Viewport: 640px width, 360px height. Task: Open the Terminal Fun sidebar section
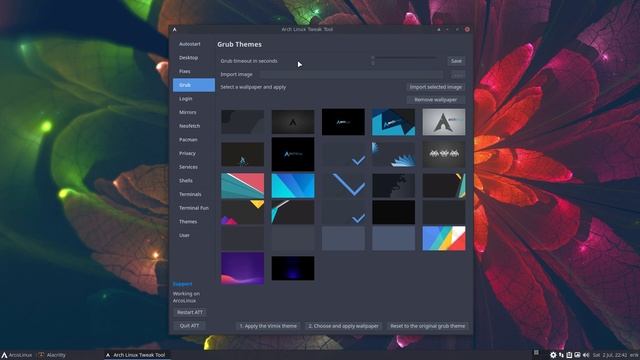[193, 208]
